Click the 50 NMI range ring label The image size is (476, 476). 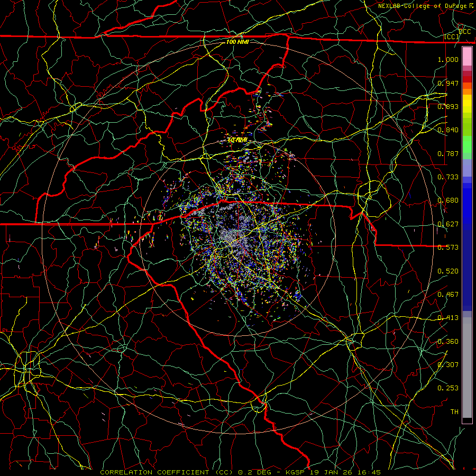coord(237,140)
